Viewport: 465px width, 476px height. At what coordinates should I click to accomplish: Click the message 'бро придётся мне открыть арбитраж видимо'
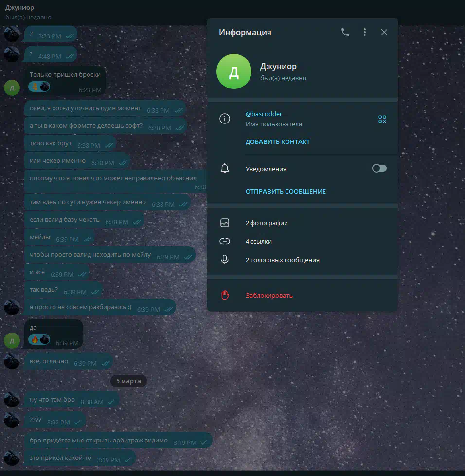pyautogui.click(x=118, y=441)
